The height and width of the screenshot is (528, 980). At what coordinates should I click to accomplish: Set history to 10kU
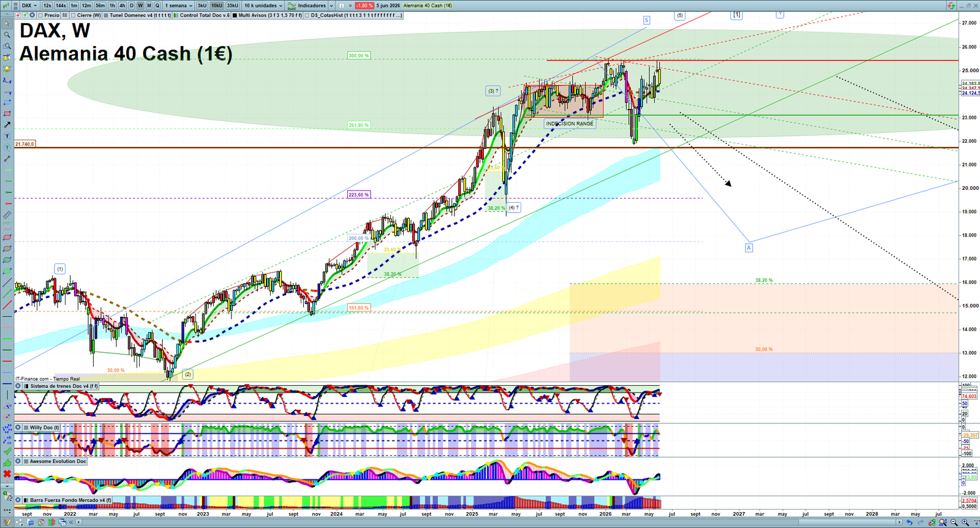tap(217, 6)
